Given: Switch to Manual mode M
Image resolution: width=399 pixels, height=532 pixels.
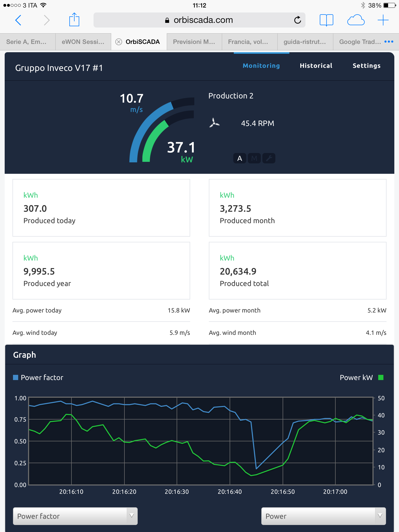Looking at the screenshot, I should click(254, 158).
